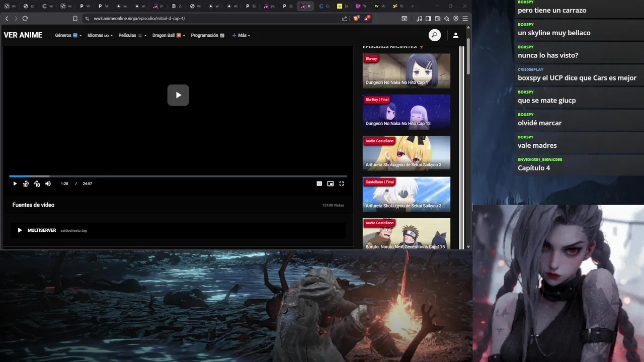Click the scrollbar down arrow
The width and height of the screenshot is (644, 362).
[x=468, y=247]
